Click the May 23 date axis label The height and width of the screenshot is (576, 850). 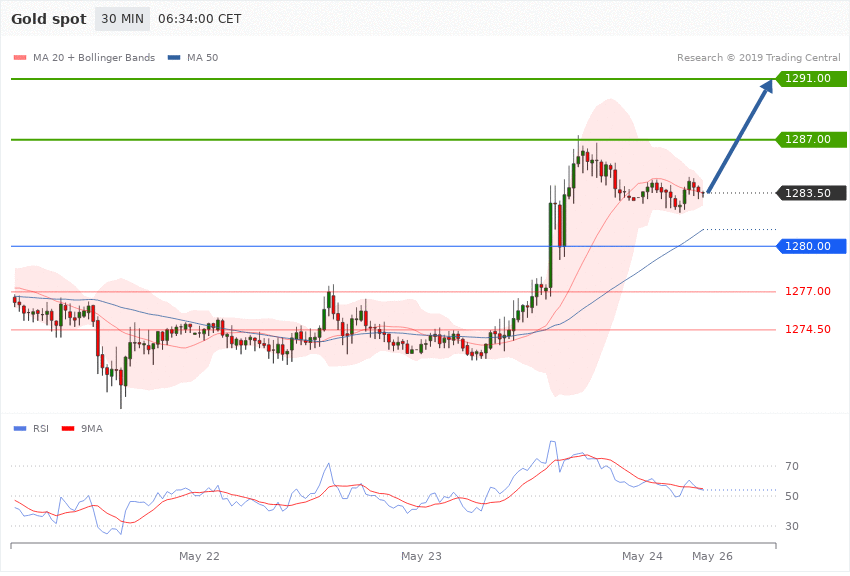[x=421, y=556]
